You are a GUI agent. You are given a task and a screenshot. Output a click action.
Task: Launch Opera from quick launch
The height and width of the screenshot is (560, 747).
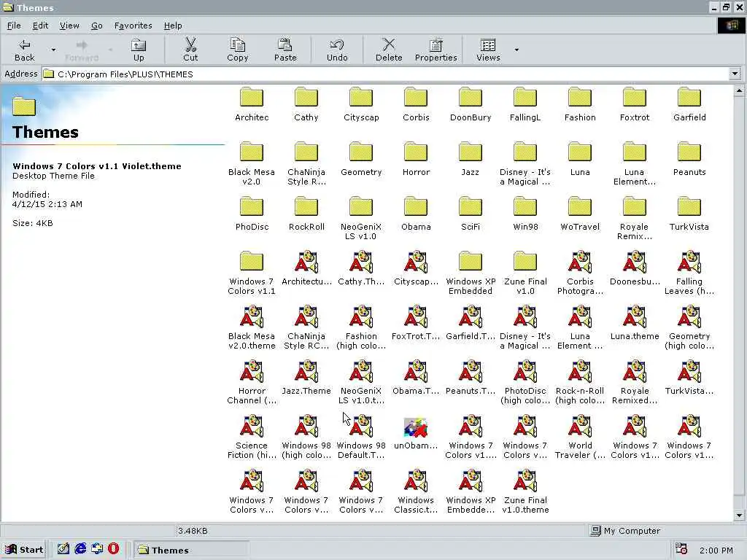click(113, 549)
